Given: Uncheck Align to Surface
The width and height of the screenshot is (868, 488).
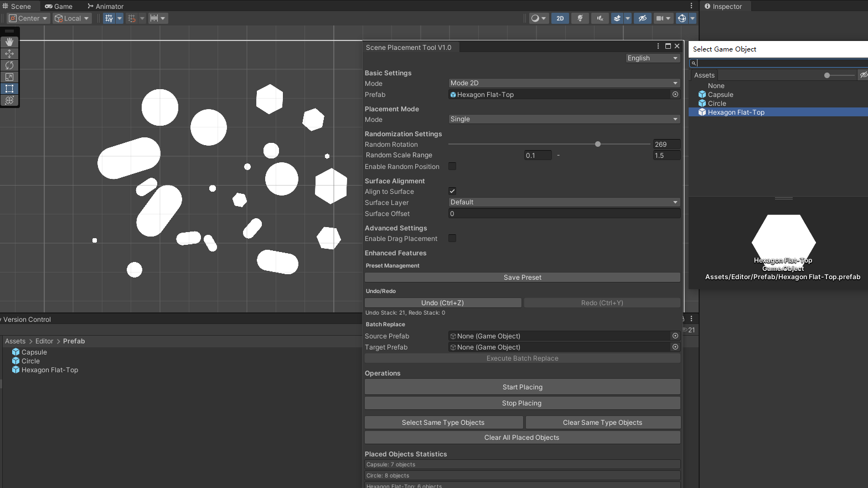Looking at the screenshot, I should point(452,191).
